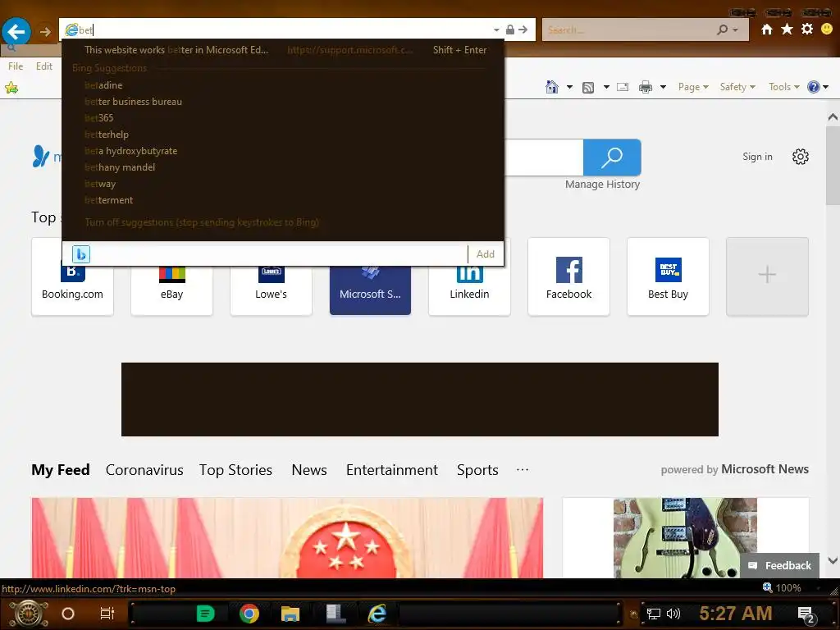The width and height of the screenshot is (840, 630).
Task: Switch to the Coronavirus feed tab
Action: click(144, 470)
